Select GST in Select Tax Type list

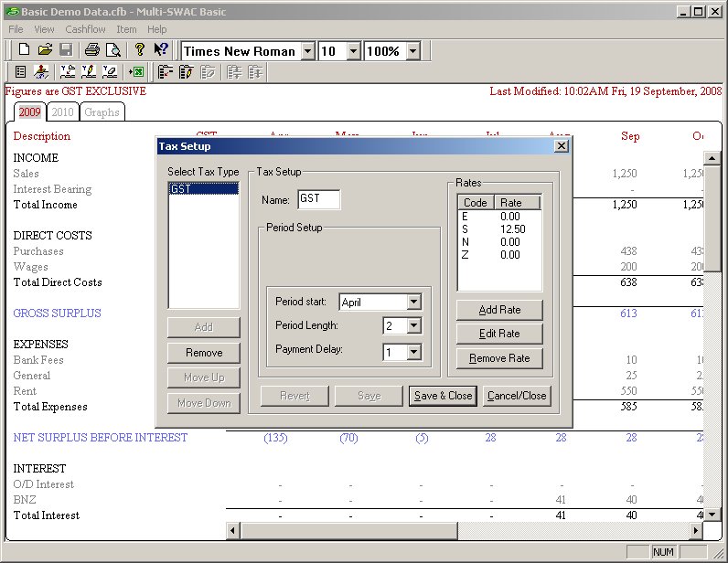204,189
